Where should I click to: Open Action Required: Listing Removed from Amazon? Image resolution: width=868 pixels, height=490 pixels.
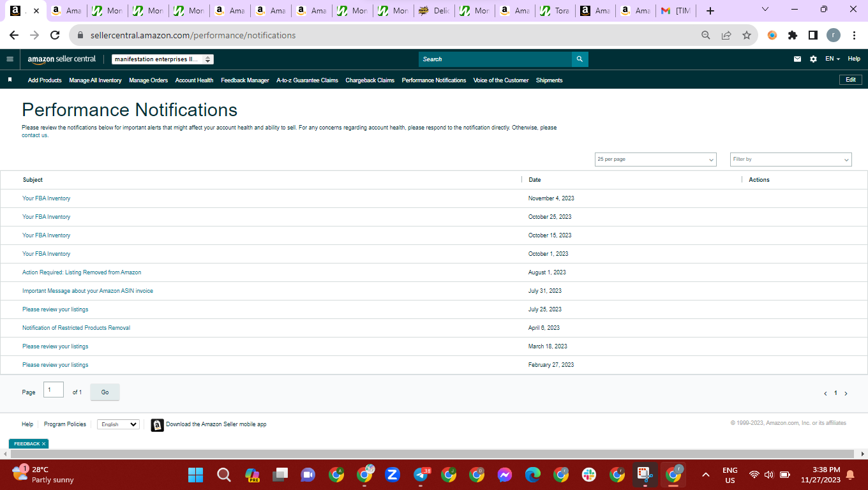point(82,272)
